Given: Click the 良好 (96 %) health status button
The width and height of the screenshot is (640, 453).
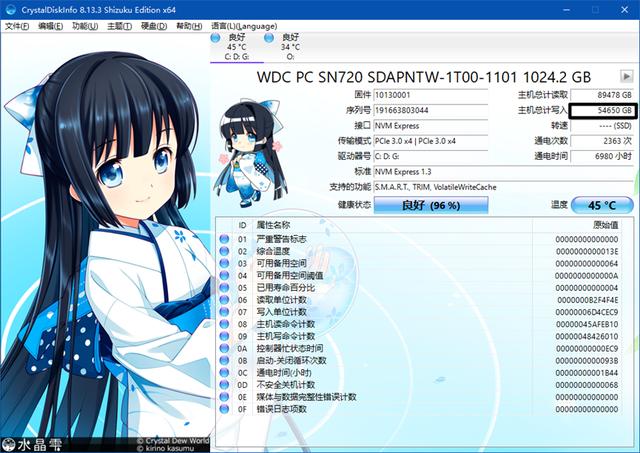Looking at the screenshot, I should tap(431, 205).
